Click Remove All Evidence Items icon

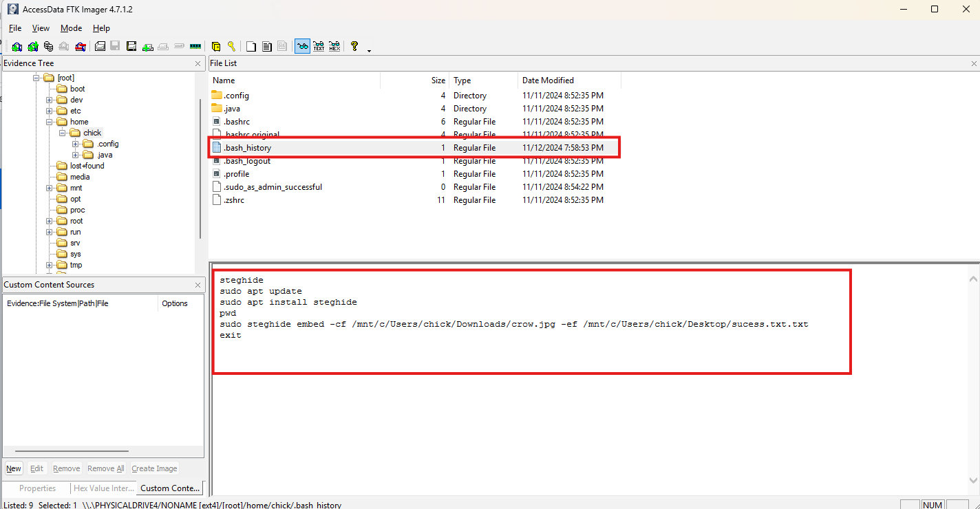[x=81, y=47]
